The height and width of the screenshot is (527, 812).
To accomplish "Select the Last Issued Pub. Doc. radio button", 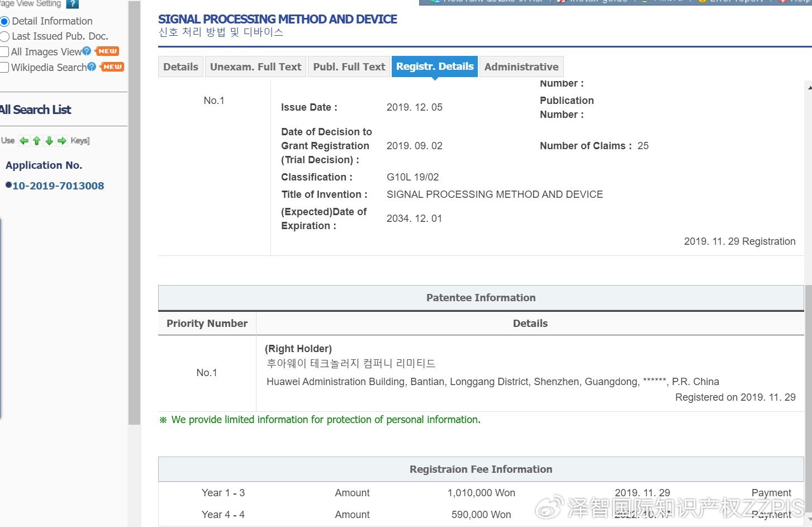I will (4, 36).
